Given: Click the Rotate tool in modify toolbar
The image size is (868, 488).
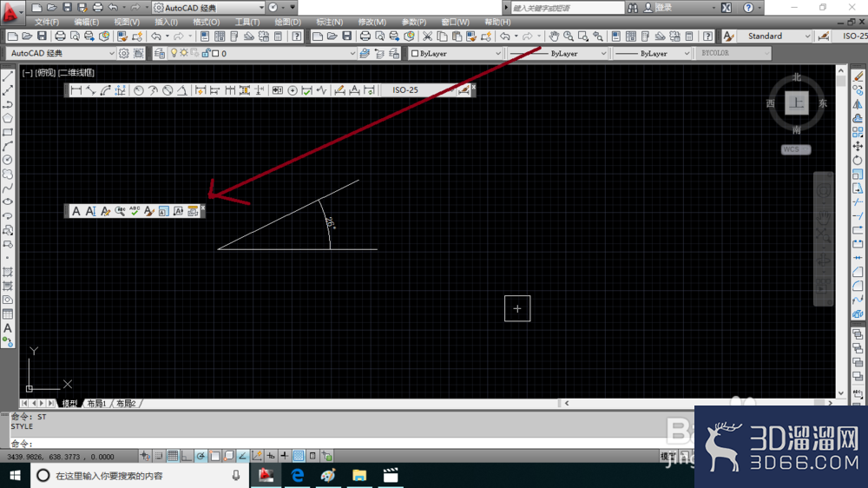Looking at the screenshot, I should pos(858,160).
